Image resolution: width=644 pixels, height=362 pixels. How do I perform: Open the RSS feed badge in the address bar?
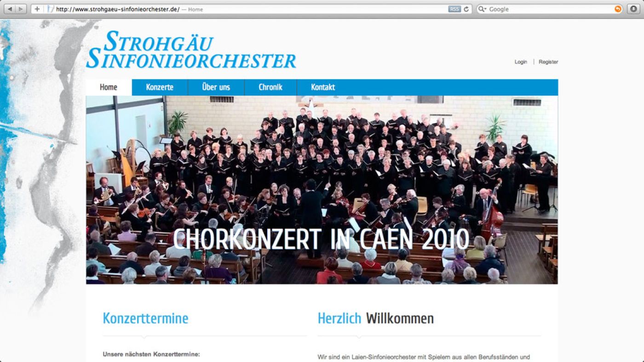(x=454, y=9)
